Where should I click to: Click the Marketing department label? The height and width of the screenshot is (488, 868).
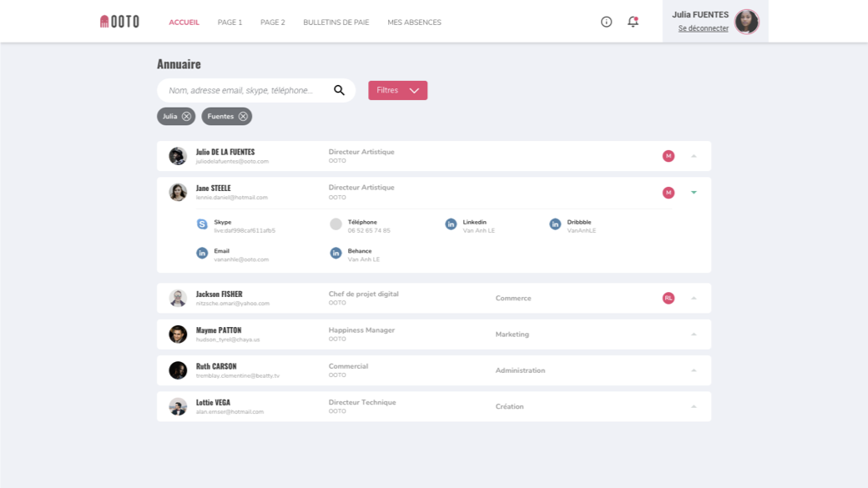coord(512,335)
